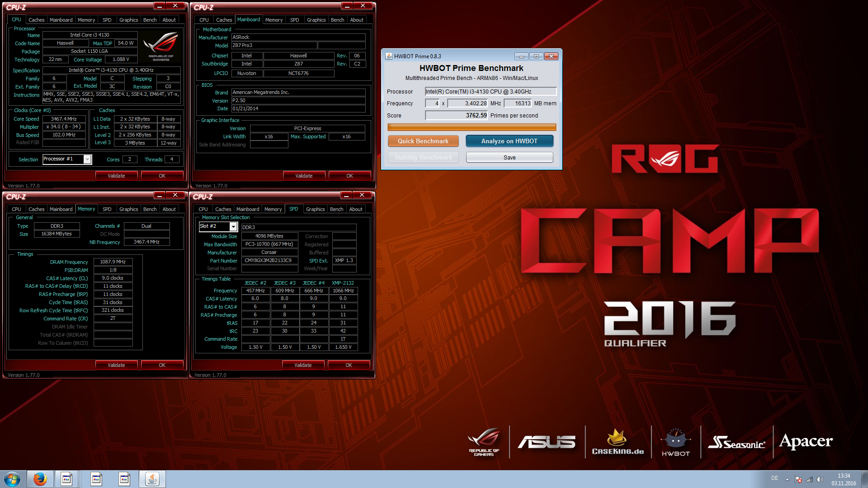The width and height of the screenshot is (868, 488).
Task: Click the Save button in HWBOT Prime
Action: pyautogui.click(x=509, y=157)
